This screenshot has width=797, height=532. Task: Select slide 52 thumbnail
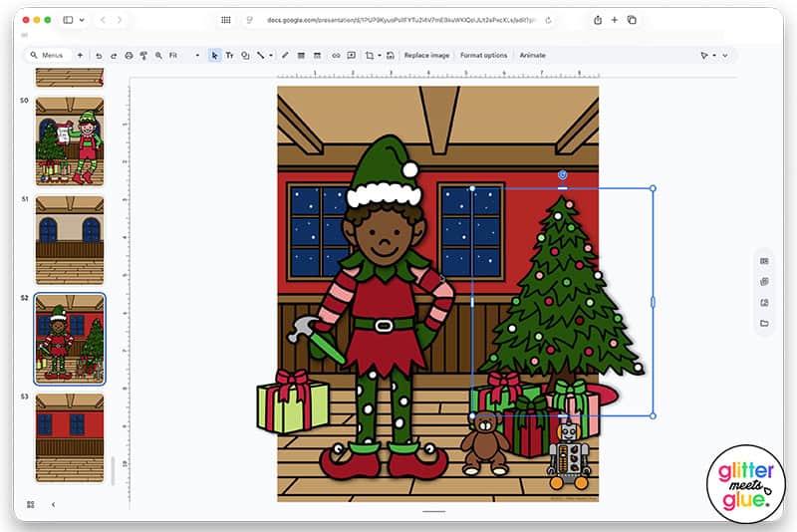click(70, 339)
